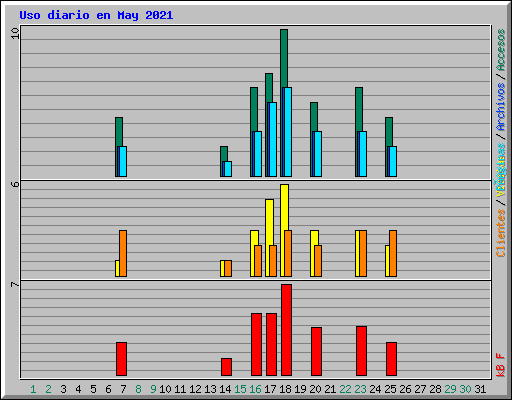
Task: Click the red KB bar for day 17
Action: pos(271,344)
